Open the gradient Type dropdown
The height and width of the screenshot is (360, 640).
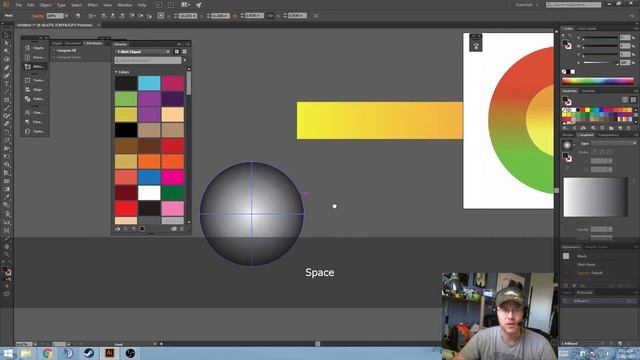pos(613,143)
